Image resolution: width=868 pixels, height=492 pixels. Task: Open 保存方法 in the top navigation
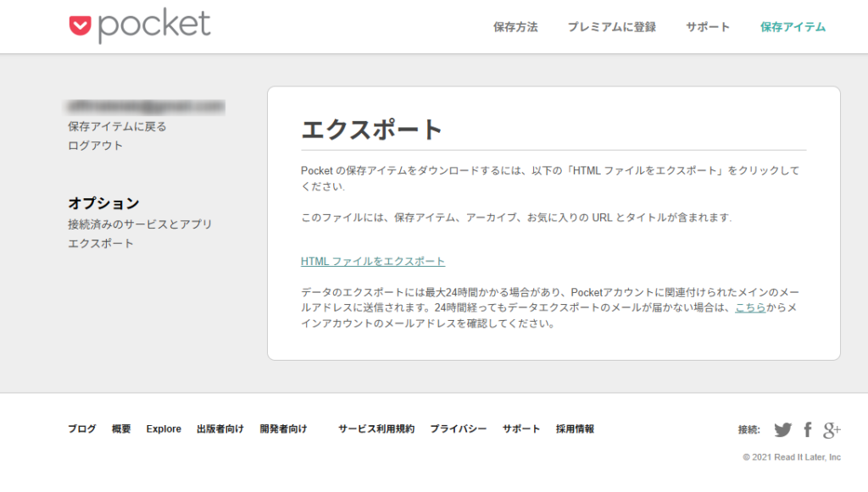515,27
